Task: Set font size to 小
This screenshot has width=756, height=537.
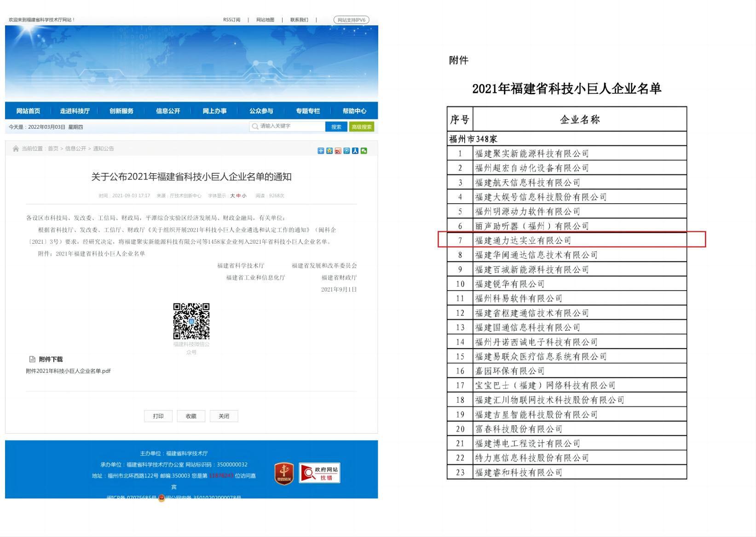Action: tap(244, 196)
